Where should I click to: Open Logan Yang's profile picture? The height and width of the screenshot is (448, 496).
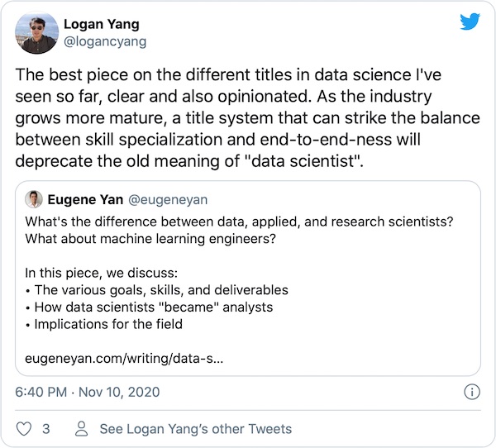[x=36, y=34]
